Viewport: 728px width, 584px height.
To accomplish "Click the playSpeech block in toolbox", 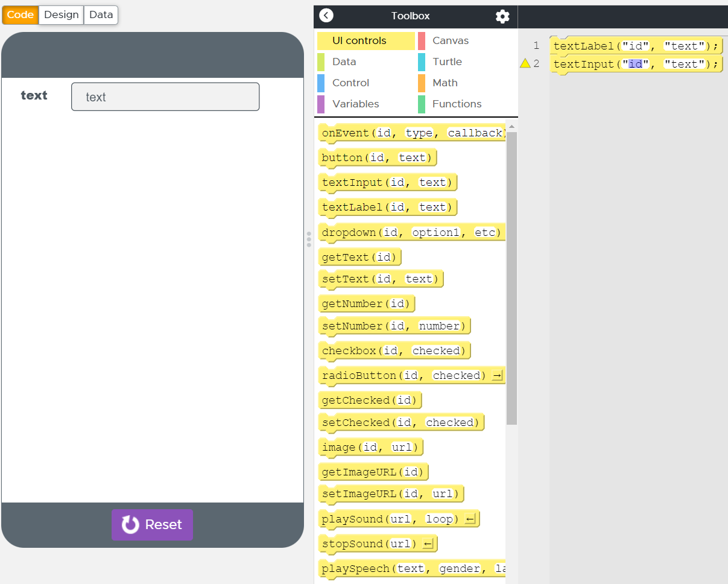I will click(412, 569).
